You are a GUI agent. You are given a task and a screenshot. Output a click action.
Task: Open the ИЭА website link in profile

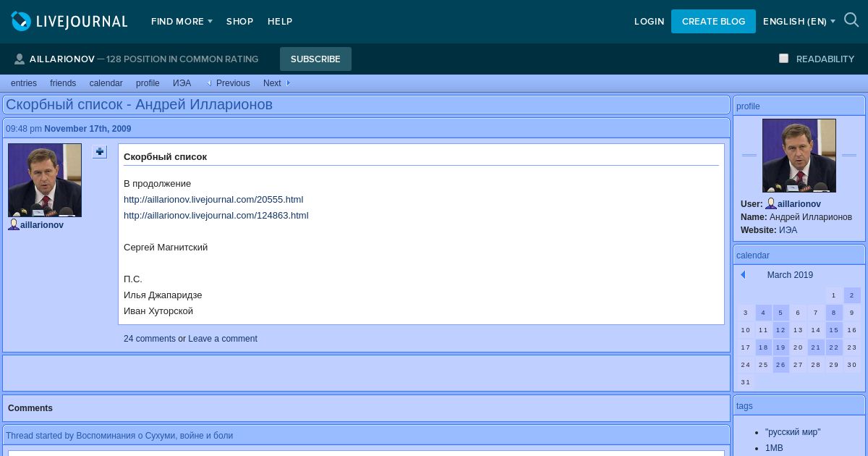[x=788, y=230]
